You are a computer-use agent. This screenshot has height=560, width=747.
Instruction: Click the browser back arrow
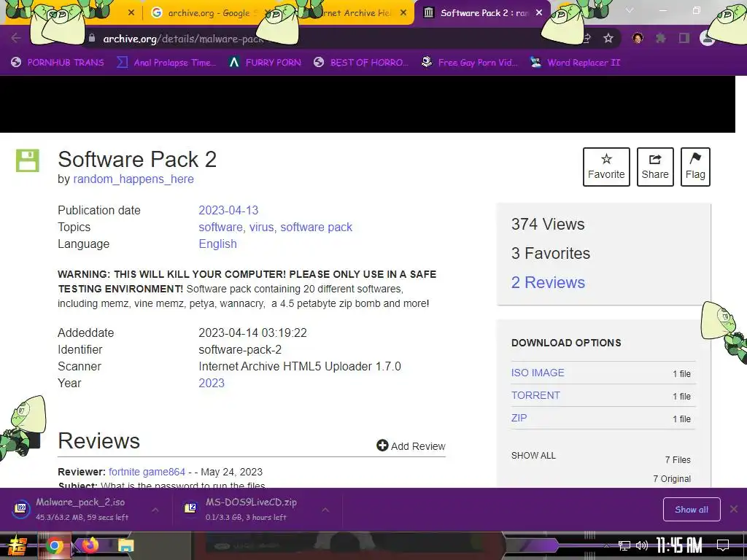(x=16, y=38)
